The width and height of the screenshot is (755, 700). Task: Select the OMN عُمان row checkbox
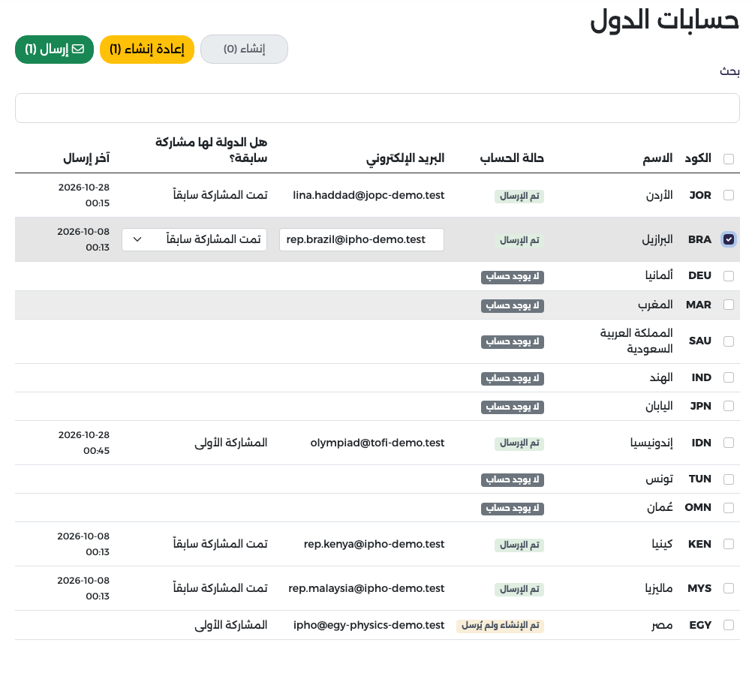click(729, 508)
